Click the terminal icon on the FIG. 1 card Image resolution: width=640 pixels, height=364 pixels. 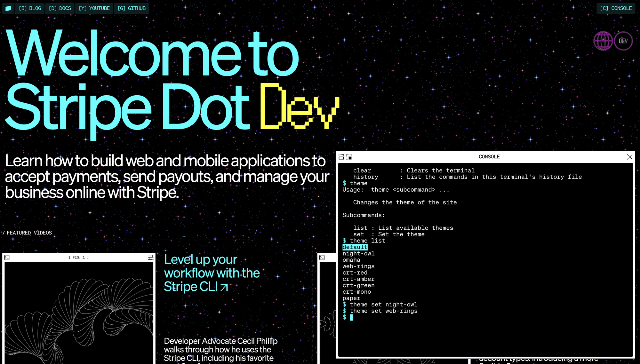[7, 257]
